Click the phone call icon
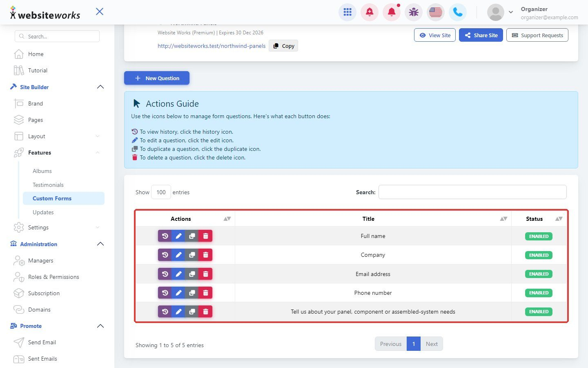Image resolution: width=588 pixels, height=368 pixels. tap(458, 12)
